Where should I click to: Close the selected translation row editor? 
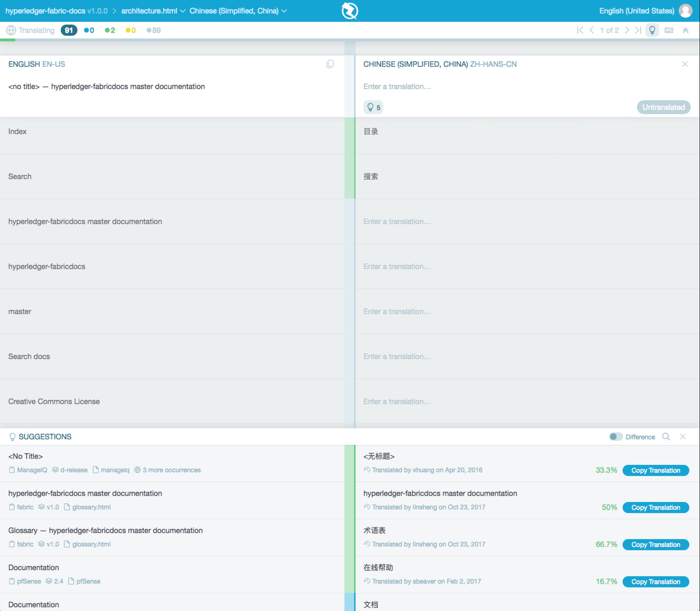click(x=685, y=64)
